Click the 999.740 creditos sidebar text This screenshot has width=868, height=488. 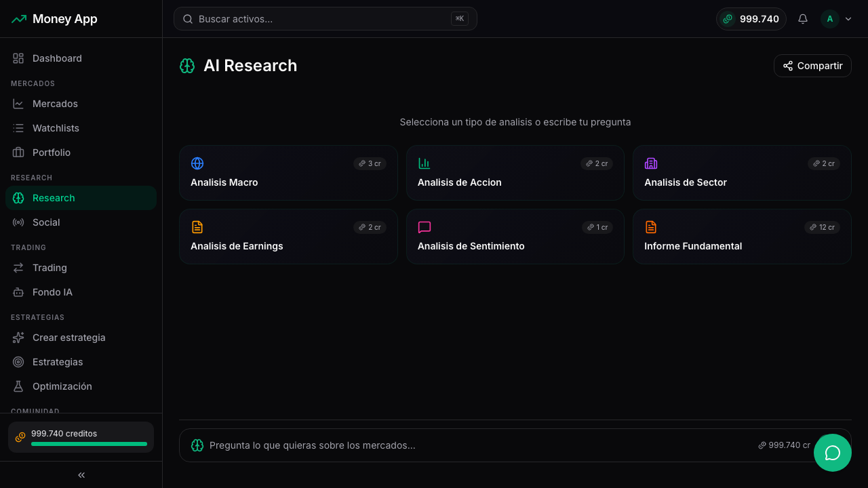click(64, 434)
